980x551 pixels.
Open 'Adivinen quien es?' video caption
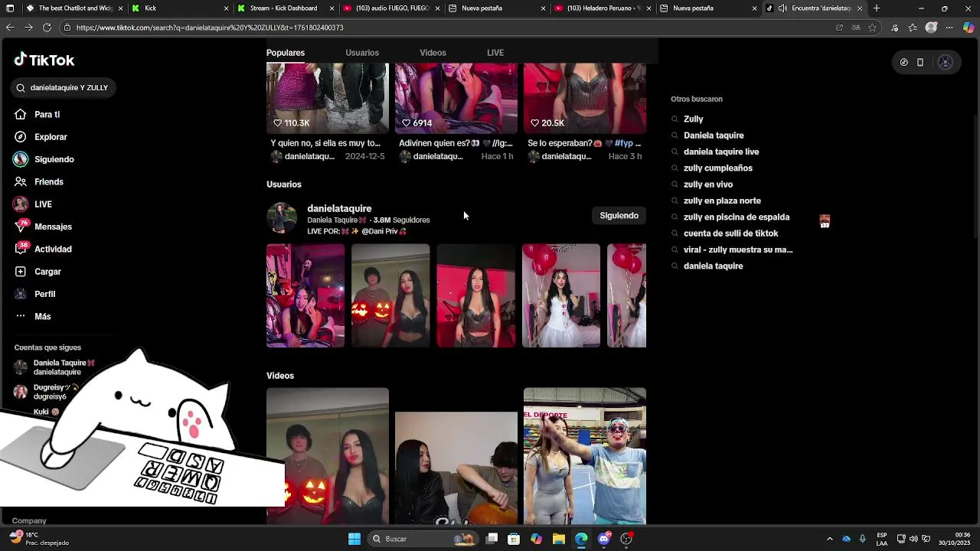456,143
